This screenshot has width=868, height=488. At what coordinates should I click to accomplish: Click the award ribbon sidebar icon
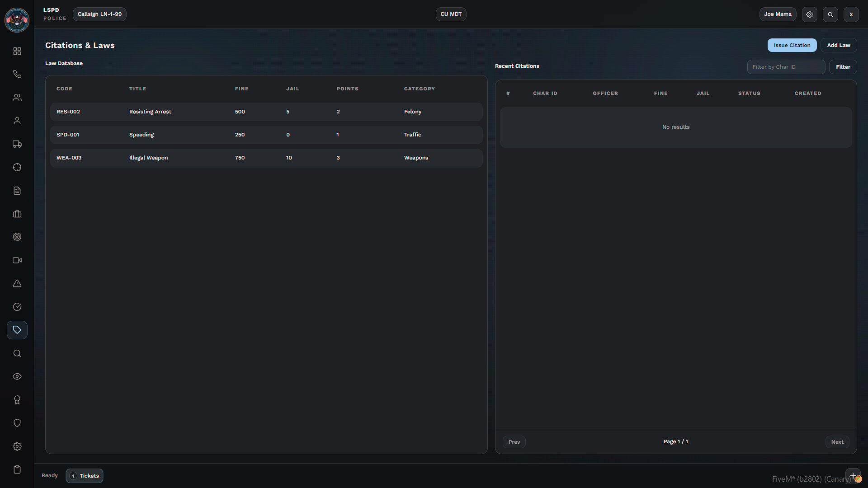pos(17,400)
